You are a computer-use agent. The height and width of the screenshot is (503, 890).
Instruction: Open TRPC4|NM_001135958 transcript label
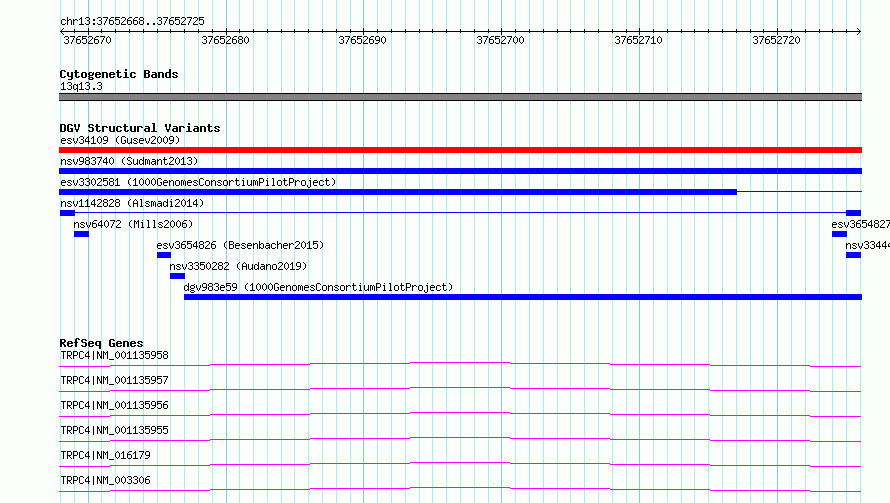tap(114, 355)
